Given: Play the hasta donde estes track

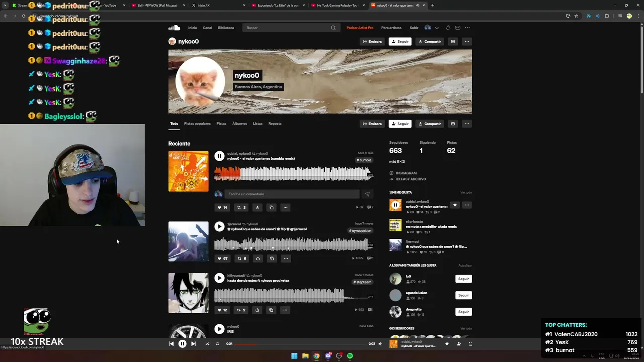Looking at the screenshot, I should coord(219,278).
